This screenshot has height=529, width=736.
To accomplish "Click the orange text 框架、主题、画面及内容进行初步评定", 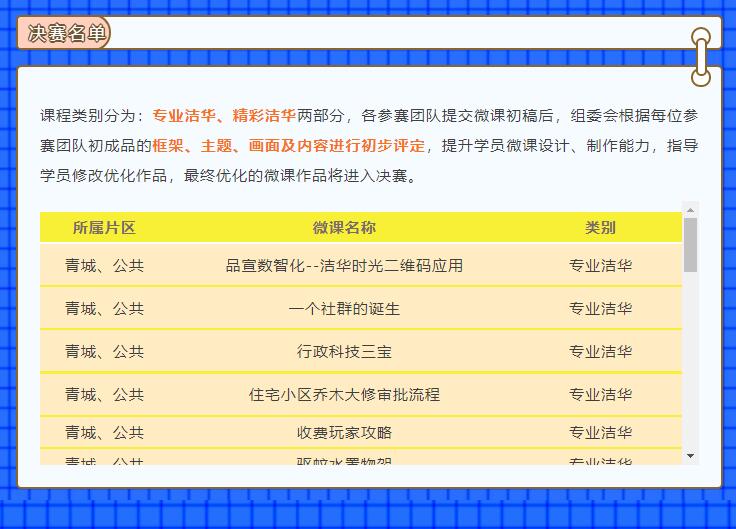I will (x=288, y=146).
